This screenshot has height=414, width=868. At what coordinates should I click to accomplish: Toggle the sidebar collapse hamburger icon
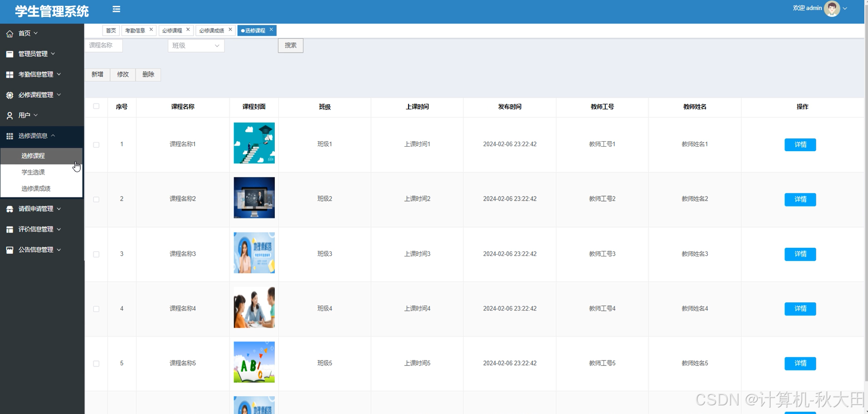point(116,9)
